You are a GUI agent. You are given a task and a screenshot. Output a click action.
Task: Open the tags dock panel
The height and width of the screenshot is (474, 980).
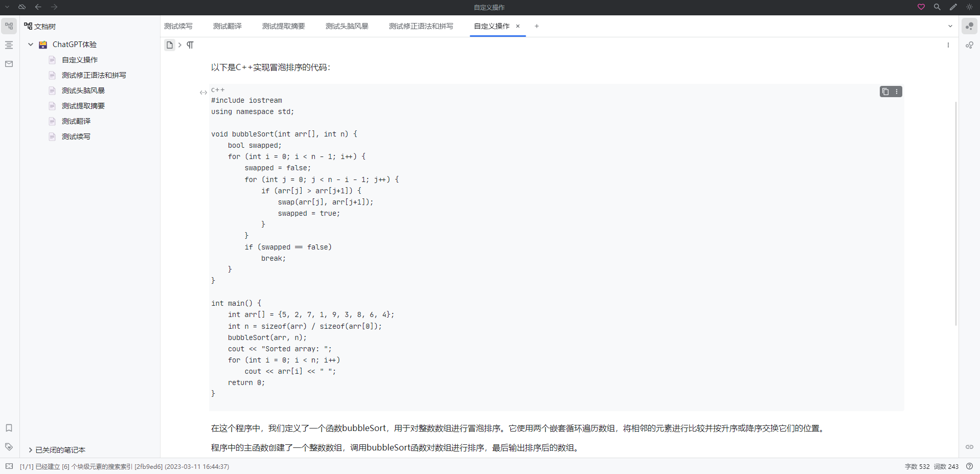click(x=9, y=447)
